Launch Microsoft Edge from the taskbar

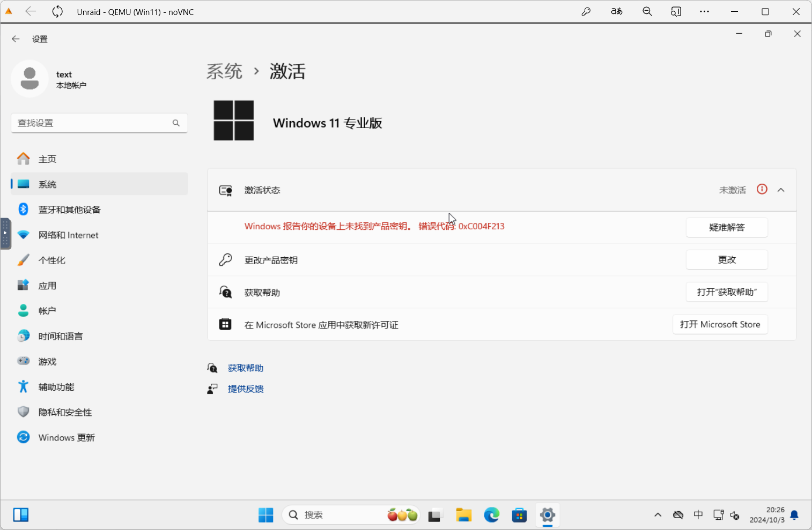492,515
